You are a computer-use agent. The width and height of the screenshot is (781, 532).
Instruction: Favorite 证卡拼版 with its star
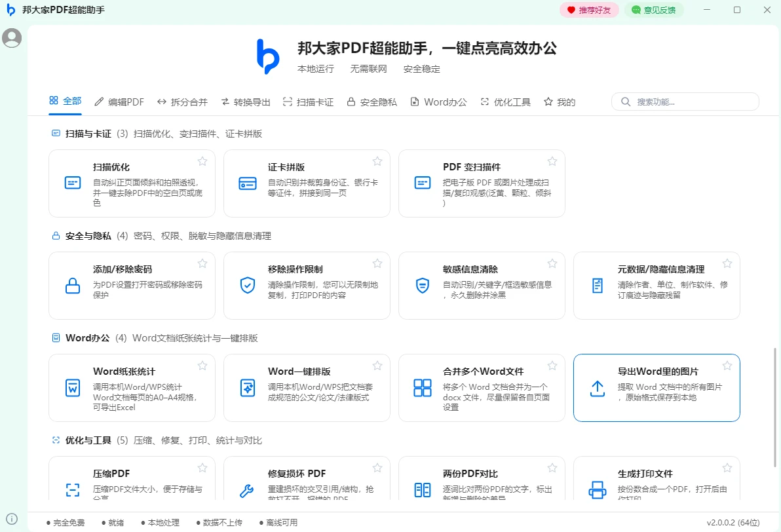pos(377,161)
